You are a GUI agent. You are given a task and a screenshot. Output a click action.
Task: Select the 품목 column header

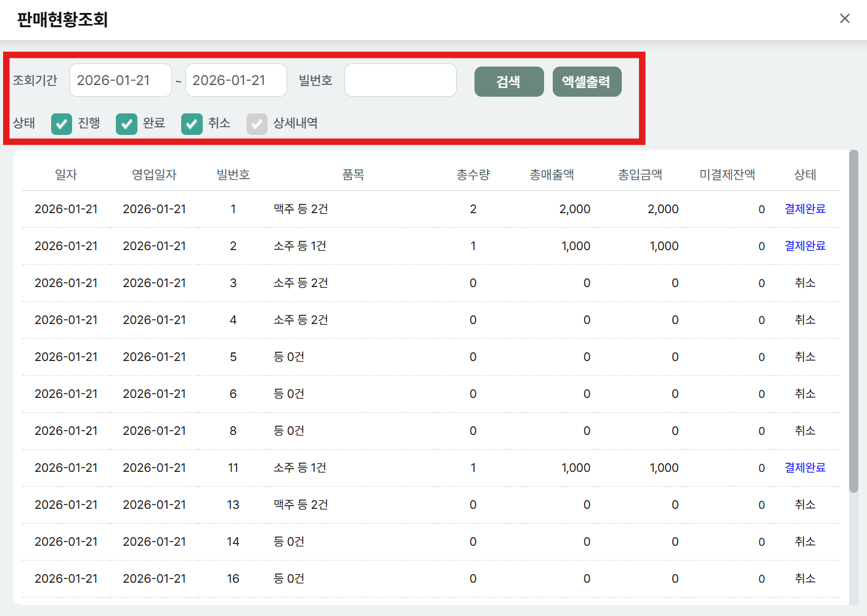(x=353, y=175)
